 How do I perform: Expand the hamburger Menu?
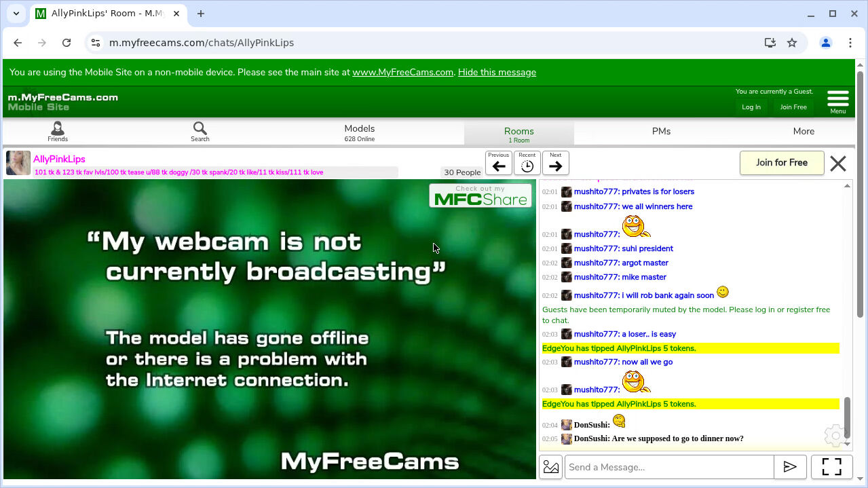coord(837,100)
